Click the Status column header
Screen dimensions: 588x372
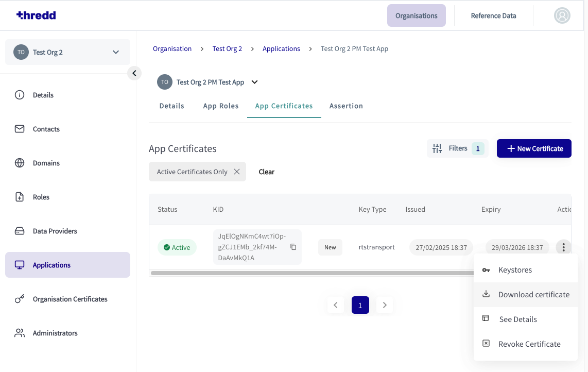pyautogui.click(x=167, y=210)
